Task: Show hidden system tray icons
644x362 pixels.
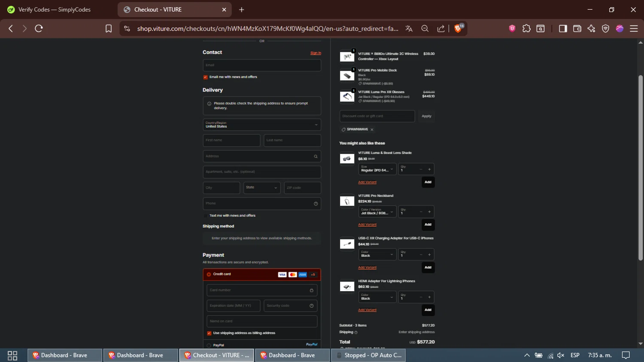Action: point(527,355)
